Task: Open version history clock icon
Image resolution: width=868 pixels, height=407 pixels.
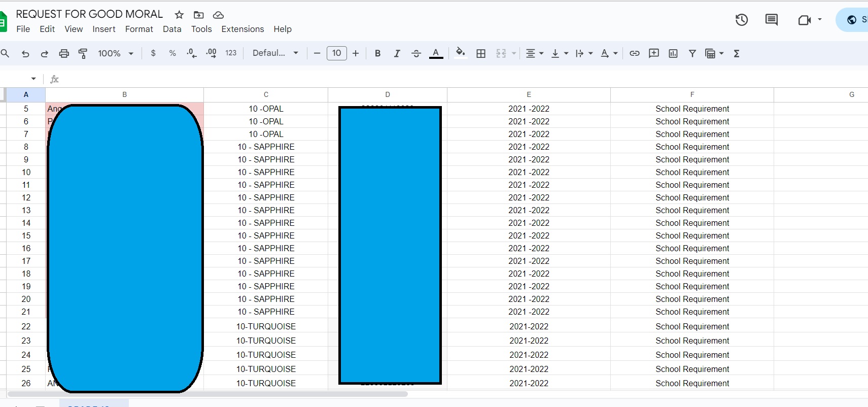Action: 742,20
